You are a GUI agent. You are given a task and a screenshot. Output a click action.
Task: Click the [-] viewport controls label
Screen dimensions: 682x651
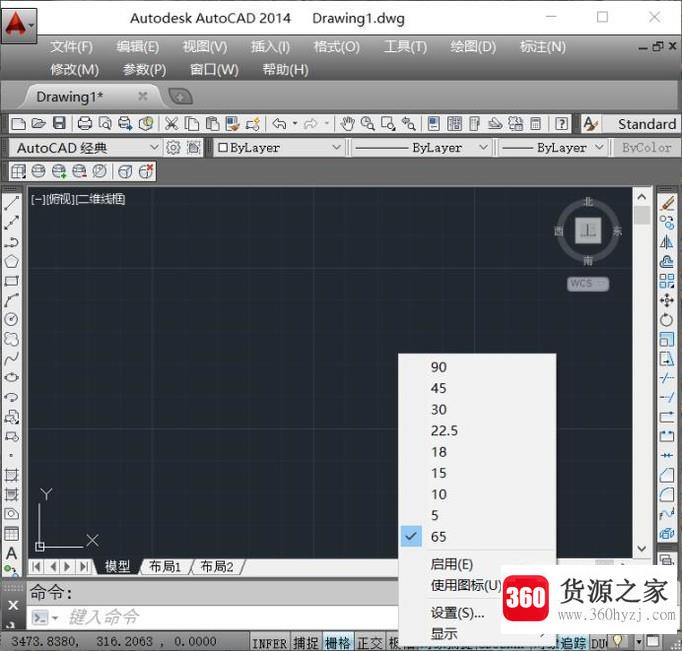(38, 200)
